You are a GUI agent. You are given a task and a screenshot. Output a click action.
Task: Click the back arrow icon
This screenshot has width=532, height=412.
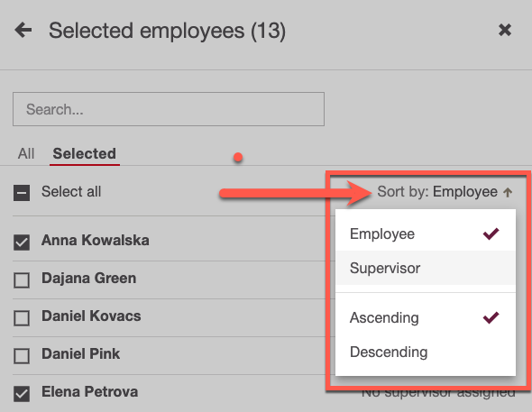point(23,30)
